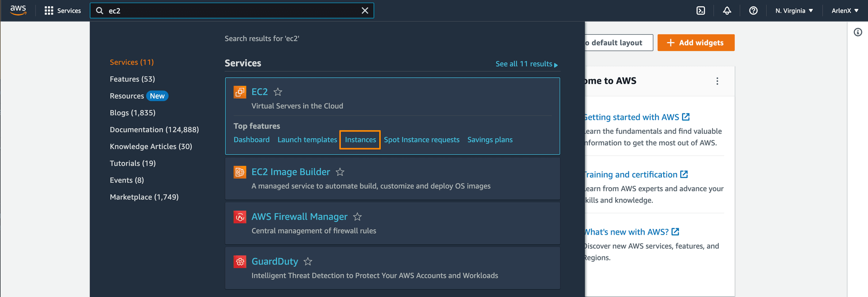868x297 pixels.
Task: Favorite EC2 with the star
Action: (x=278, y=92)
